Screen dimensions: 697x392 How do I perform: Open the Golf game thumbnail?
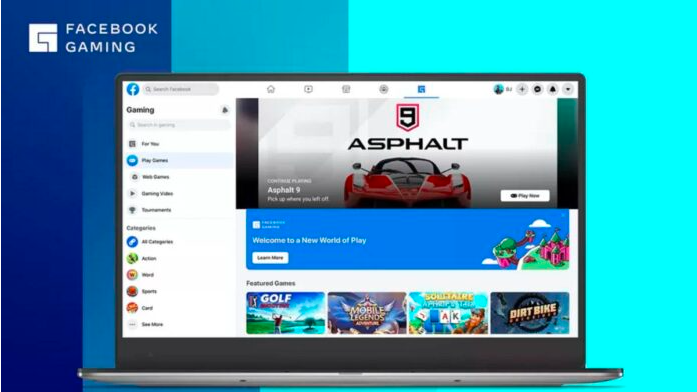point(285,313)
